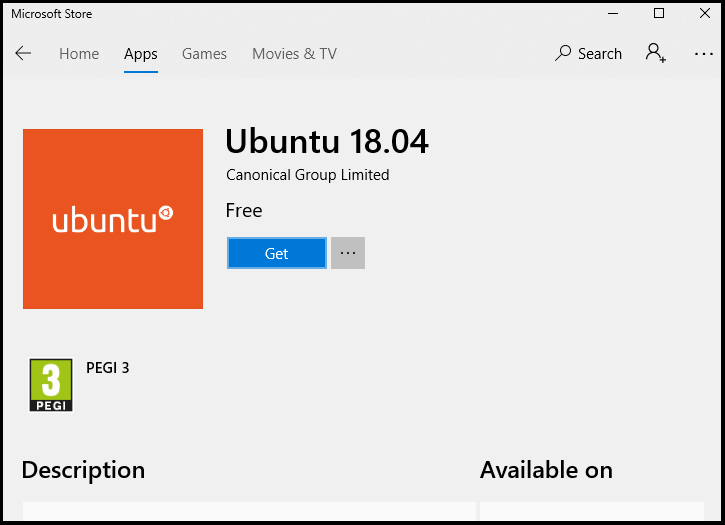The image size is (725, 525).
Task: Click the Ubuntu 18.04 title
Action: click(327, 142)
